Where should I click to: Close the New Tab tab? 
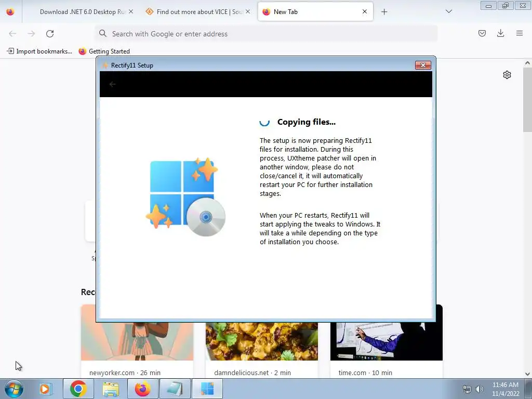tap(365, 11)
